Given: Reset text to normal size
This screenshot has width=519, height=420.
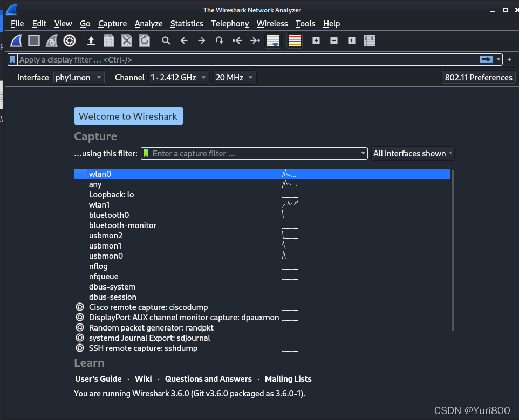Looking at the screenshot, I should (352, 40).
